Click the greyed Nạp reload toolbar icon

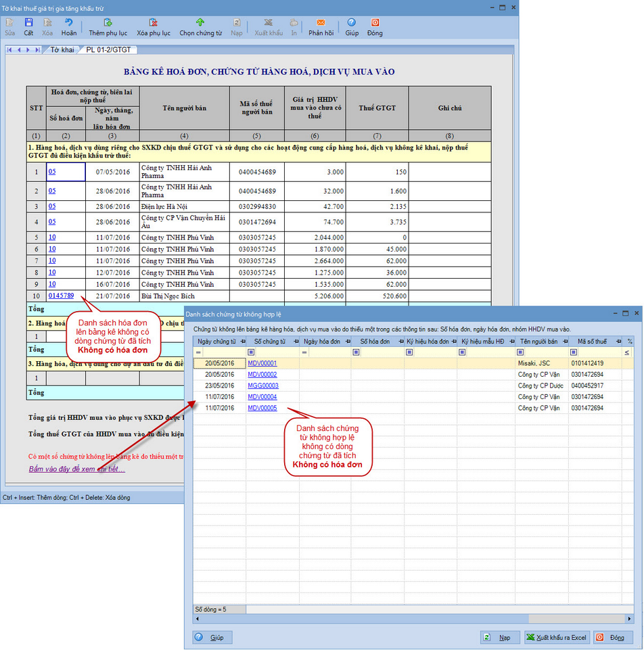click(237, 22)
